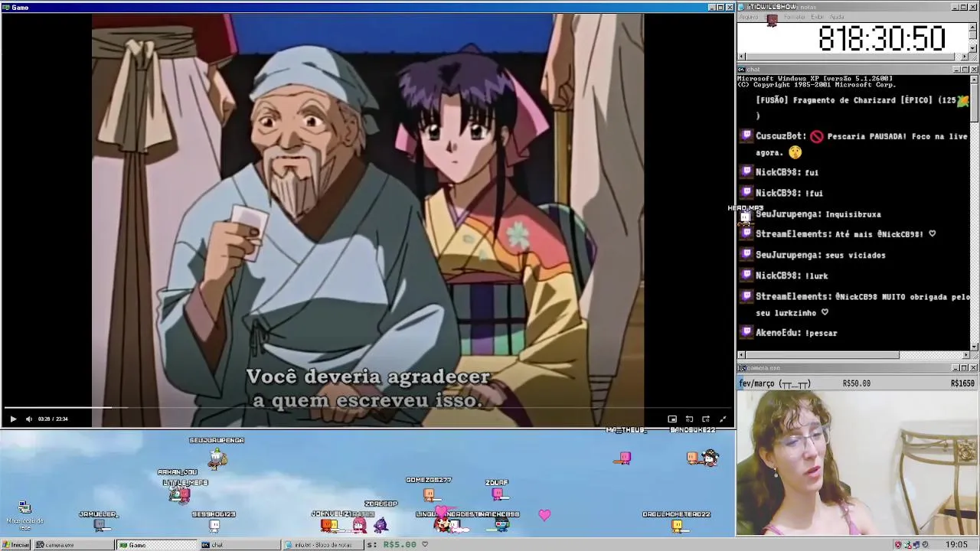The width and height of the screenshot is (980, 551).
Task: Click the CuscuzBot Twitch badge icon
Action: coord(746,135)
